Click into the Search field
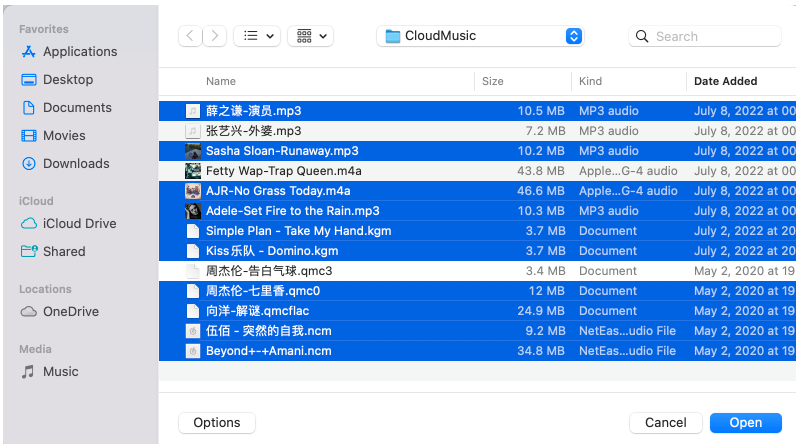 pyautogui.click(x=705, y=37)
